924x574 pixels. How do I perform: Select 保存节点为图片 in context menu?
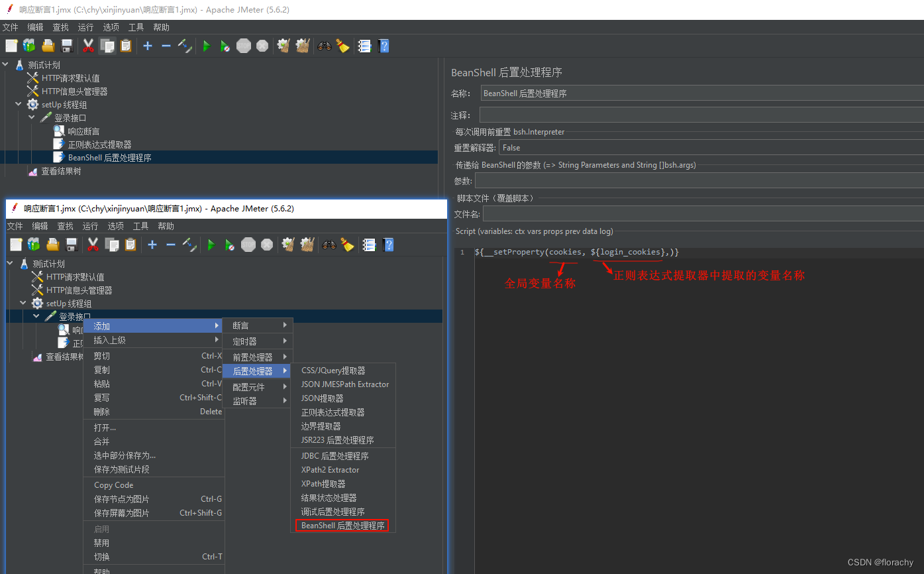coord(154,499)
